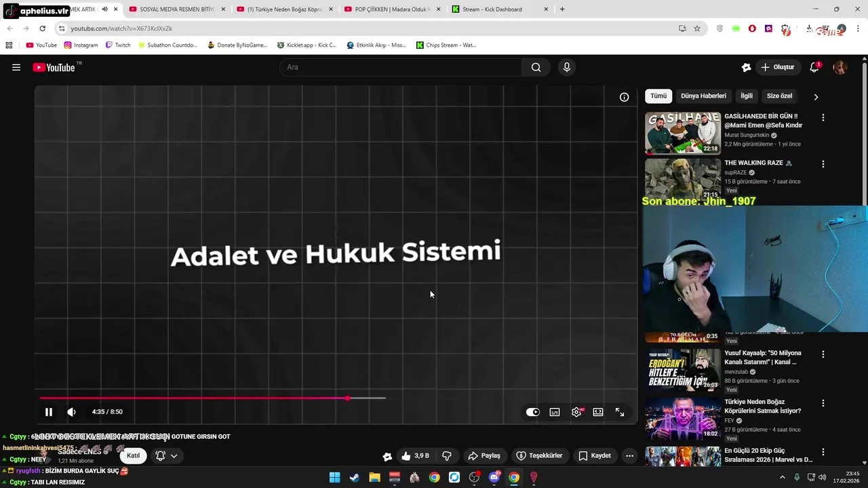
Task: Open YouTube notifications bell
Action: click(x=814, y=67)
